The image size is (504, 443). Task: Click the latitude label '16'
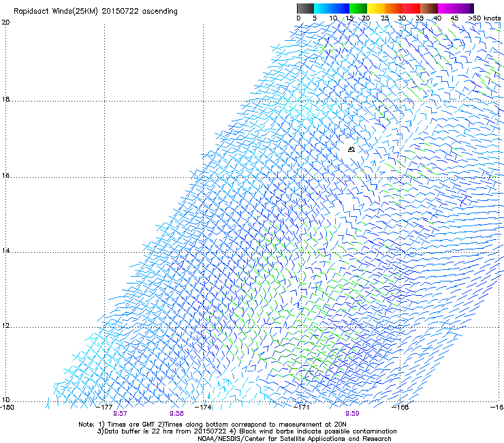click(5, 176)
